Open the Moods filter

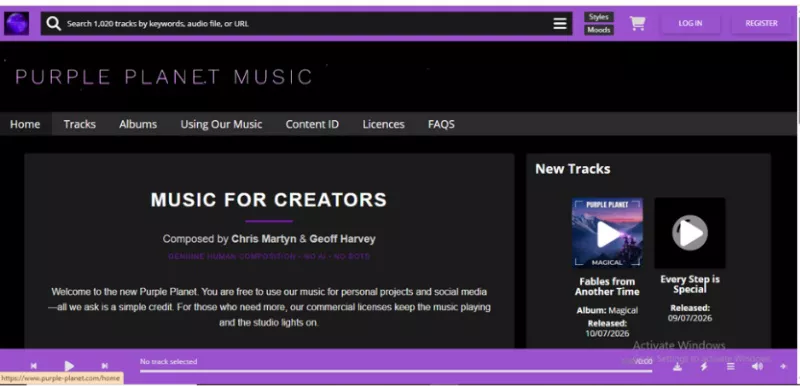click(x=599, y=30)
